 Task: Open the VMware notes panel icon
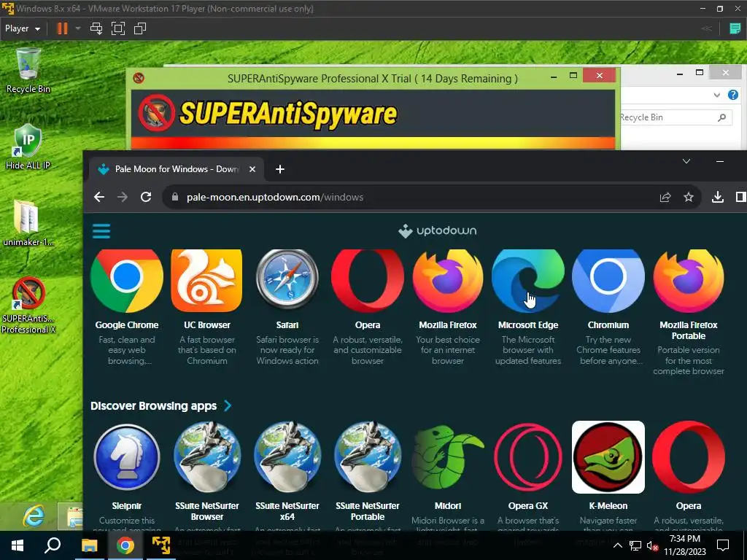click(735, 28)
